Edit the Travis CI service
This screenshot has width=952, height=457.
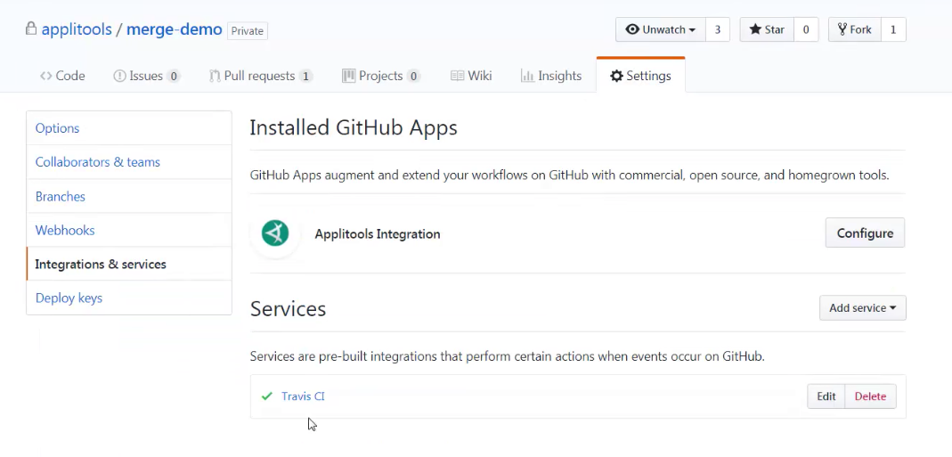tap(826, 396)
